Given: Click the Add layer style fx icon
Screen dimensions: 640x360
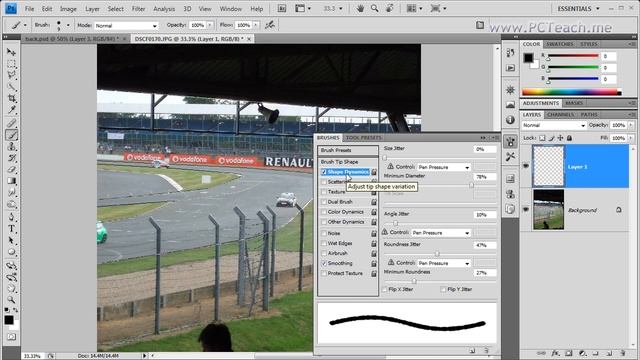Looking at the screenshot, I should click(x=555, y=353).
